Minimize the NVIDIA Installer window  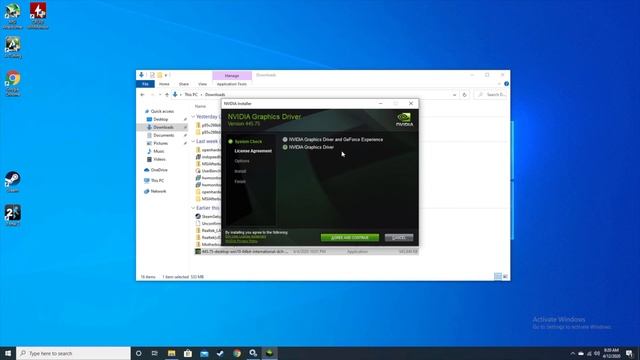click(x=380, y=104)
